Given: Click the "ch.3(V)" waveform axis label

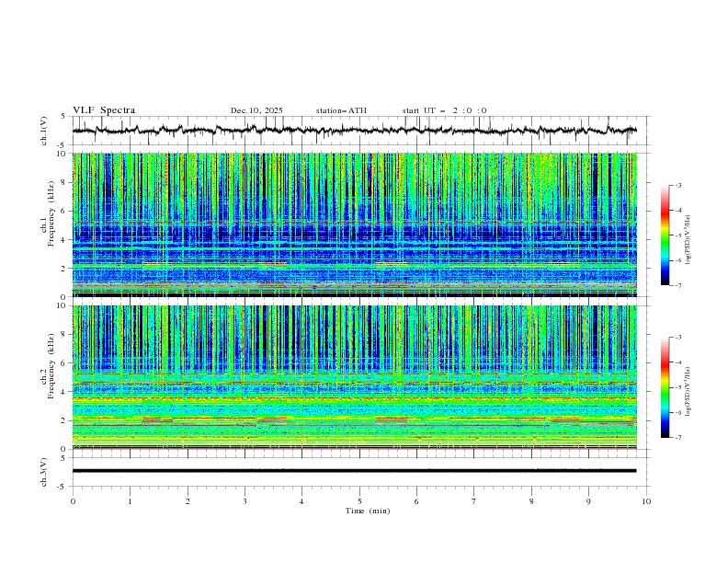Looking at the screenshot, I should point(44,472).
